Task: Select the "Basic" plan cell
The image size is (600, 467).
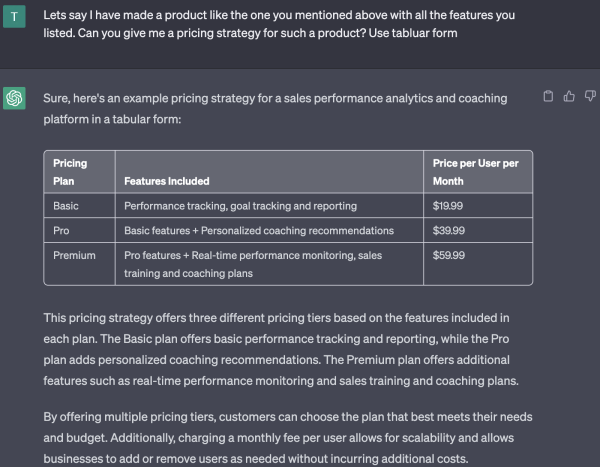Action: coord(66,206)
